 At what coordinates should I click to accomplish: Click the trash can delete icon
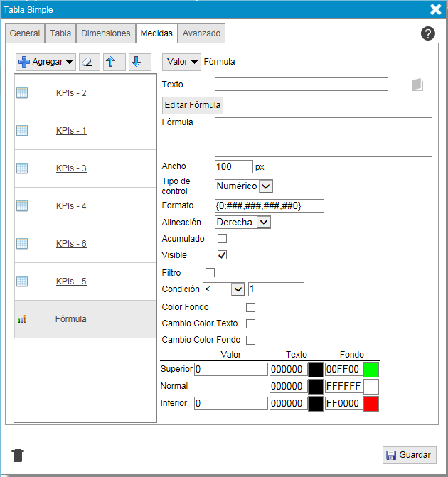pyautogui.click(x=18, y=455)
